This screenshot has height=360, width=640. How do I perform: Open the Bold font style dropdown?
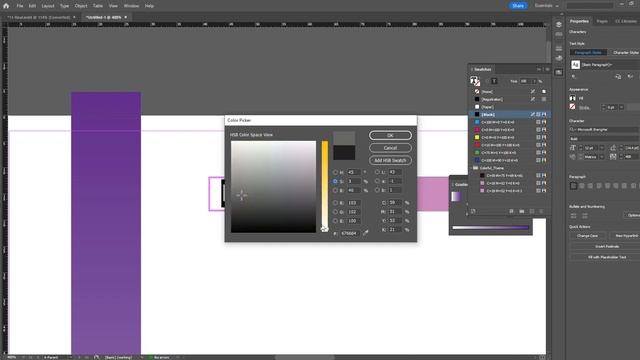pyautogui.click(x=604, y=139)
